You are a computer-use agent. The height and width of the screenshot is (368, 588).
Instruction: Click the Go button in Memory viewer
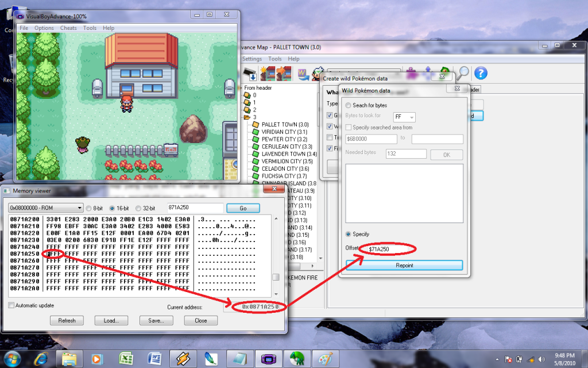[243, 208]
